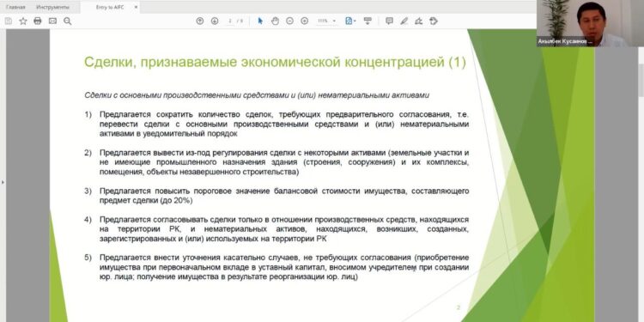Click item 2 text Предлагается вывести из-под регулирования
This screenshot has height=322, width=644.
click(x=284, y=162)
